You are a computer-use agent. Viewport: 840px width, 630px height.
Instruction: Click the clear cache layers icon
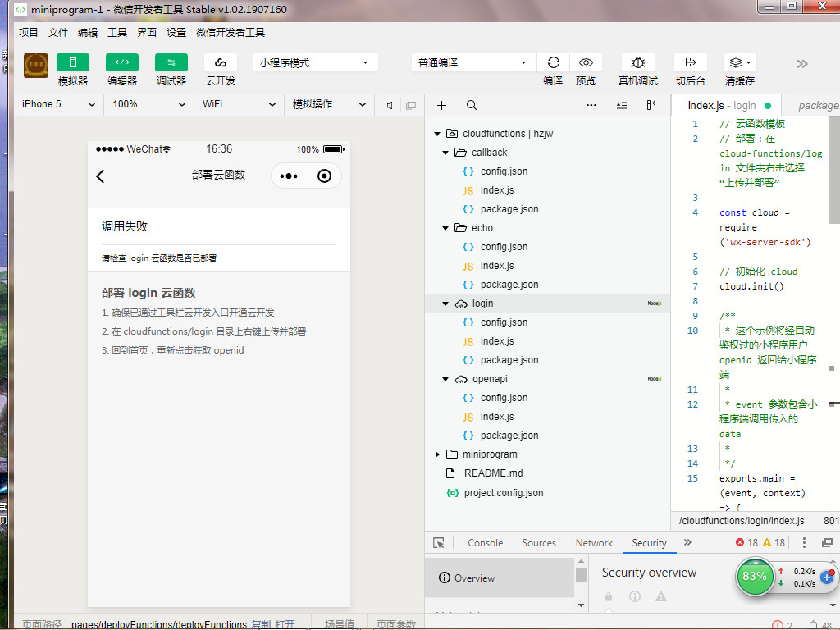click(x=736, y=63)
